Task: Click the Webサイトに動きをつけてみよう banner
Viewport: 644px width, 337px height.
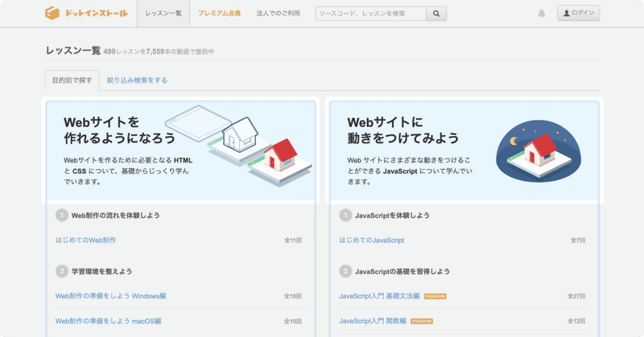Action: point(464,150)
